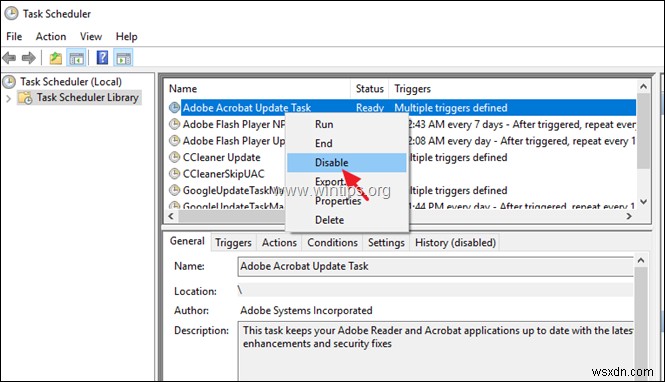Open the Help toolbar icon
This screenshot has width=665, height=382.
[102, 57]
